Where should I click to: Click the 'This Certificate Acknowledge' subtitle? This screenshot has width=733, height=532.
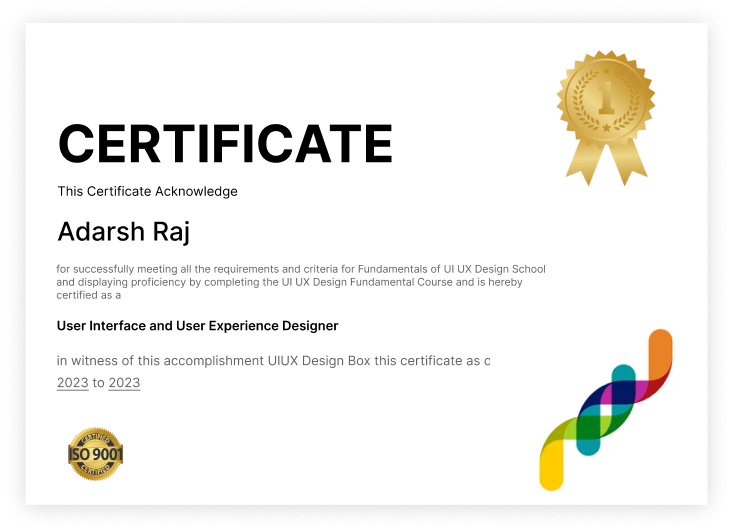147,191
